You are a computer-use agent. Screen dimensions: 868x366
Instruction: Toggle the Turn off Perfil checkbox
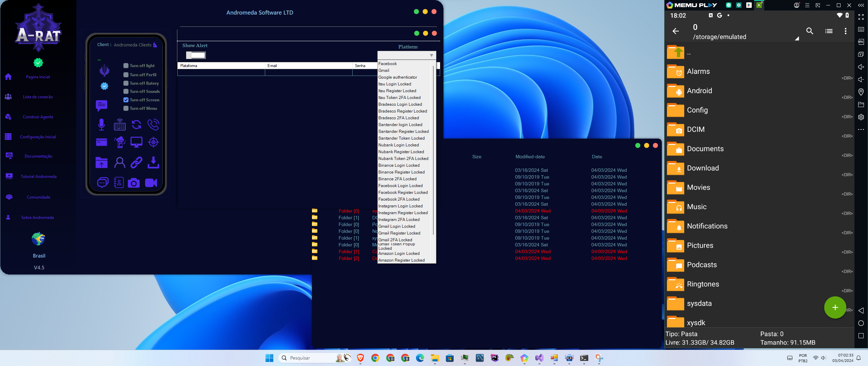[126, 75]
